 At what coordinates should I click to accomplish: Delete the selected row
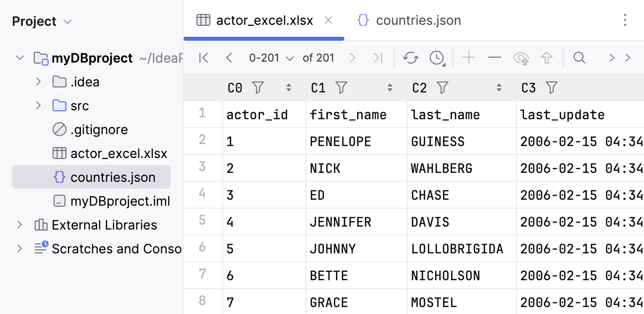point(495,58)
